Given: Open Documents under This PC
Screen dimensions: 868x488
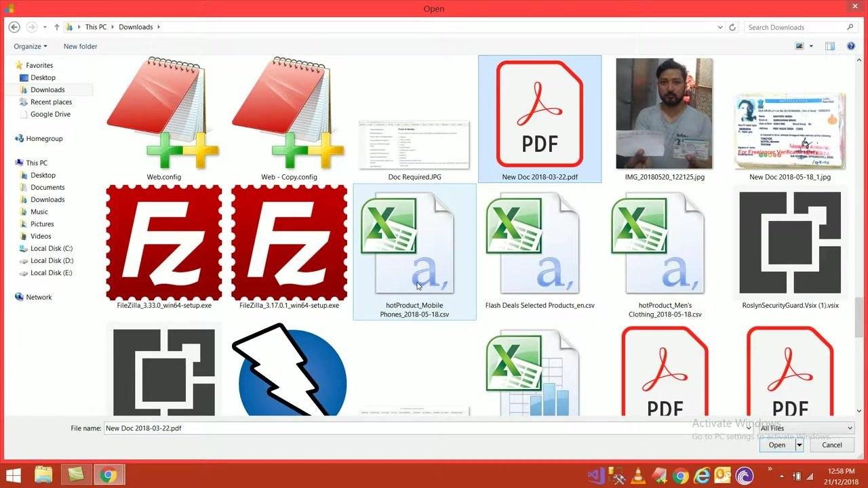Looking at the screenshot, I should pos(47,187).
